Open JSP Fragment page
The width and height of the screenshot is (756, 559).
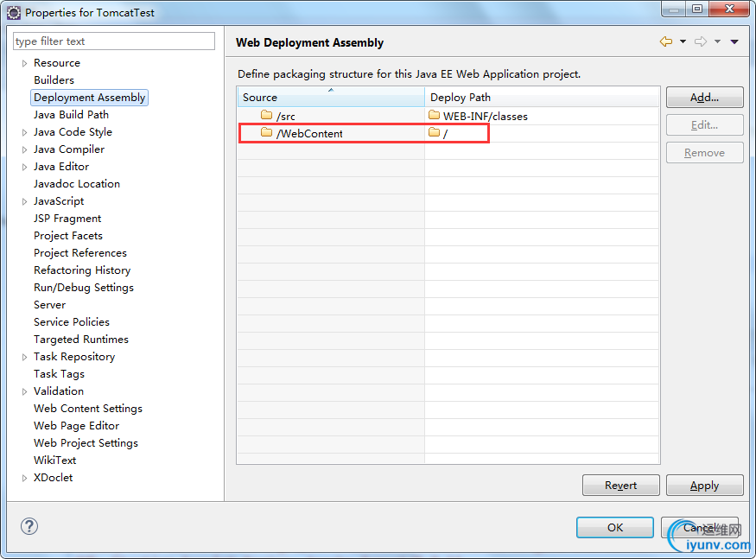pyautogui.click(x=67, y=219)
